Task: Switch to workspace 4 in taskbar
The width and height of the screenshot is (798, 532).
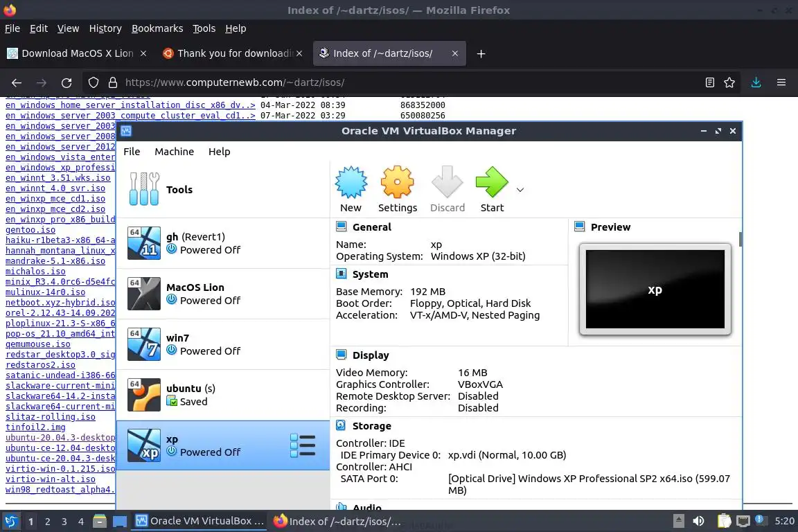Action: (x=80, y=522)
